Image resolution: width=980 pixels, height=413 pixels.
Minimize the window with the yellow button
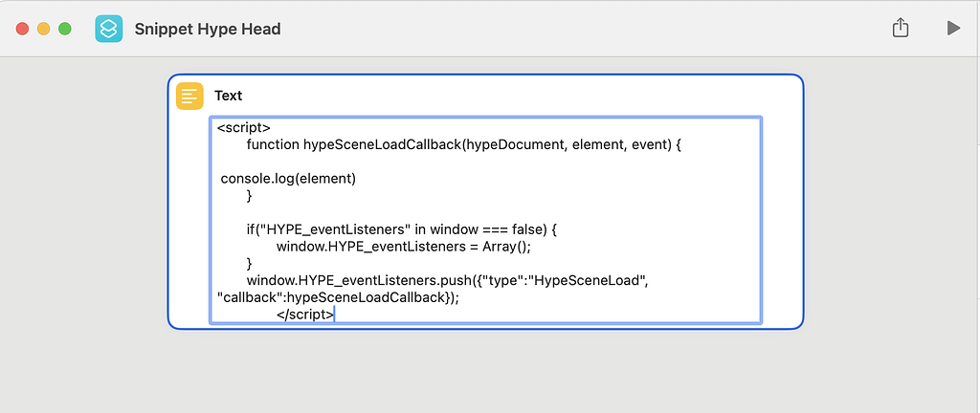click(x=43, y=29)
